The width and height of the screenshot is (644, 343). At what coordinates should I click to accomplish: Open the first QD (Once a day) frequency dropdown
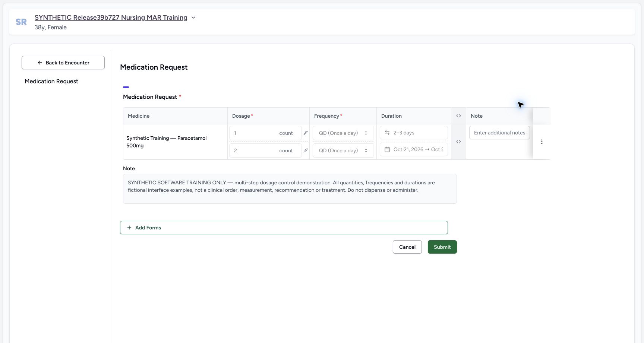click(343, 133)
